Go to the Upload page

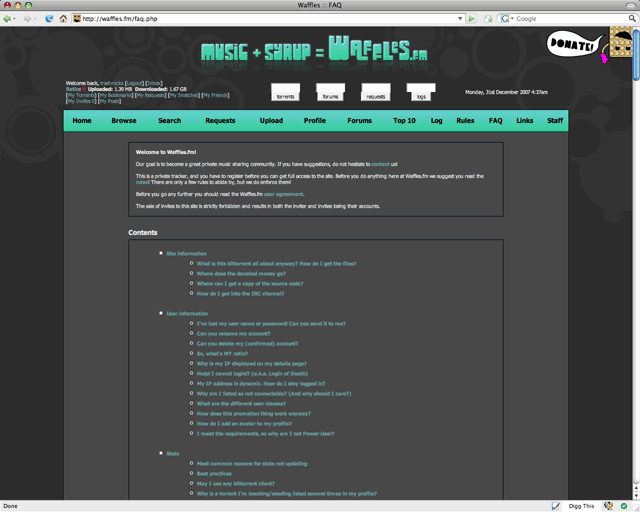pyautogui.click(x=271, y=120)
